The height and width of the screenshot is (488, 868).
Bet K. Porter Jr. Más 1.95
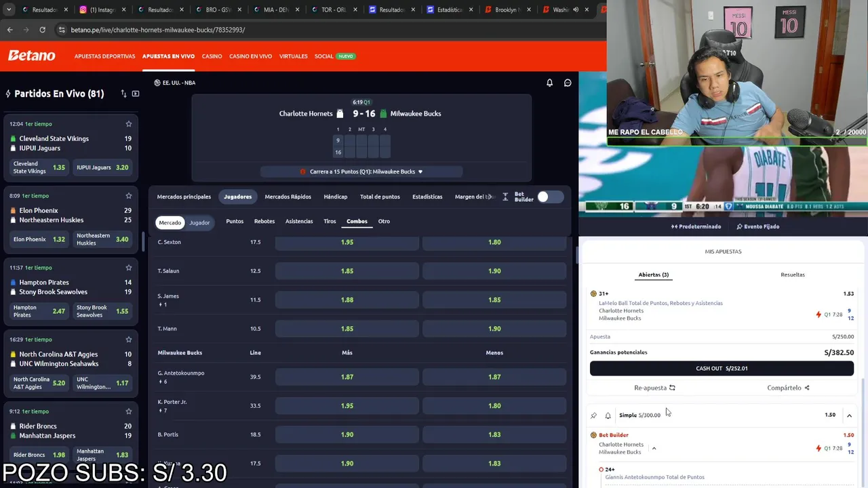[x=347, y=405]
